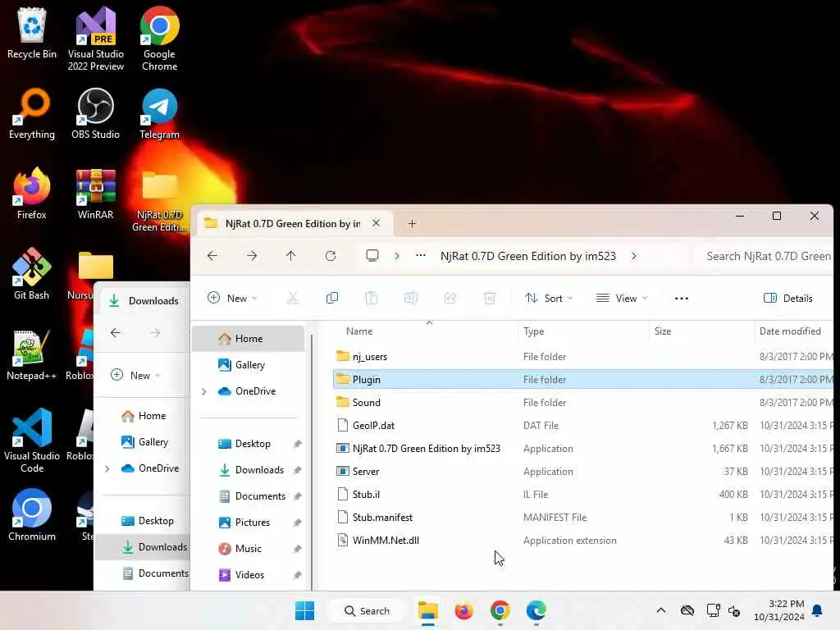Click the Cut toolbar icon
The image size is (840, 630).
click(x=293, y=298)
